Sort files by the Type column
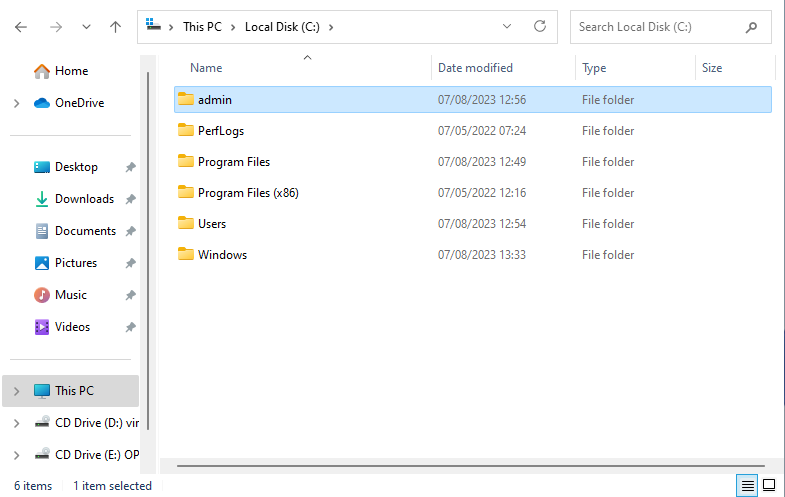Viewport: 785px width, 497px height. click(x=594, y=68)
